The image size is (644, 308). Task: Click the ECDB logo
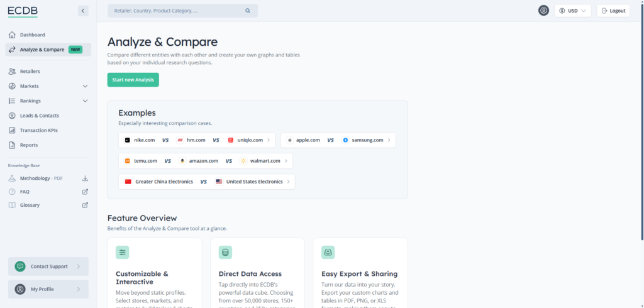tap(23, 11)
